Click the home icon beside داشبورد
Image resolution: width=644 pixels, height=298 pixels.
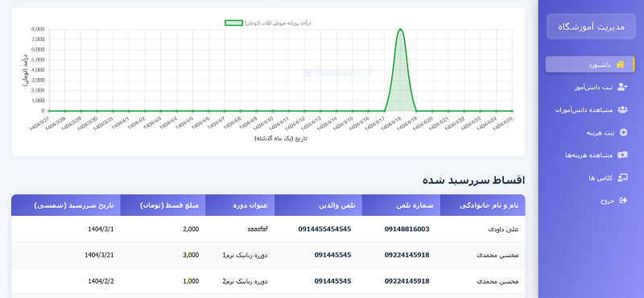(x=620, y=65)
